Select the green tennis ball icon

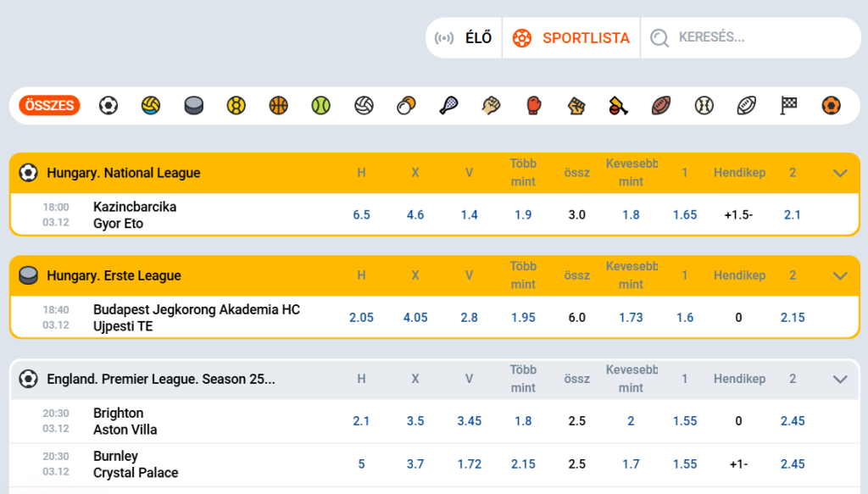point(321,106)
